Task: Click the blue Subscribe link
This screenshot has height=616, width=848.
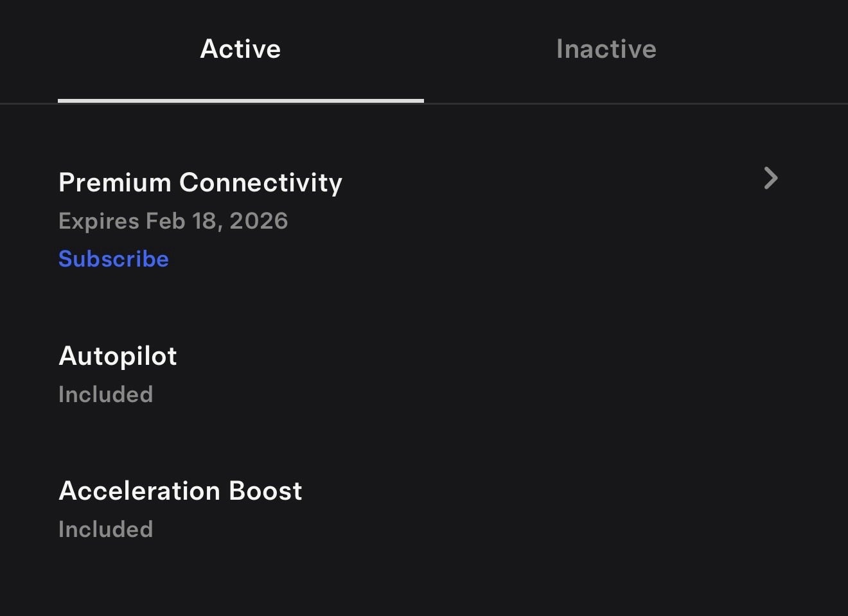Action: click(x=114, y=259)
